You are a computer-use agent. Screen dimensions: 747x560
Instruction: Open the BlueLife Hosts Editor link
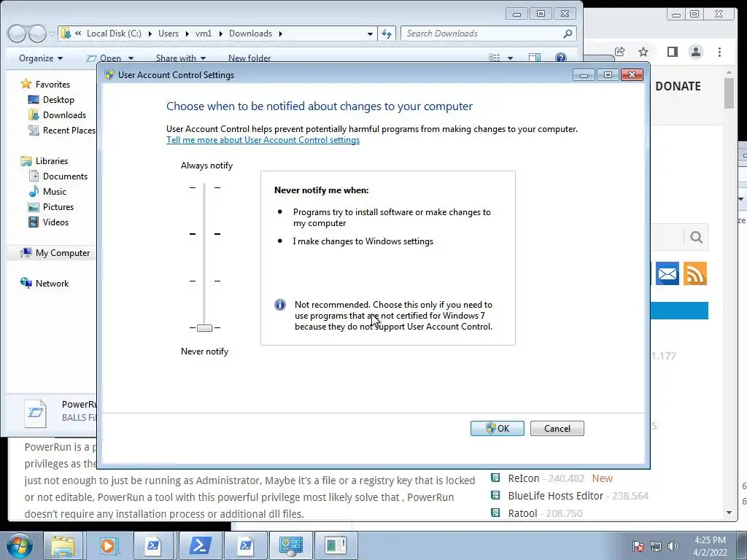555,496
